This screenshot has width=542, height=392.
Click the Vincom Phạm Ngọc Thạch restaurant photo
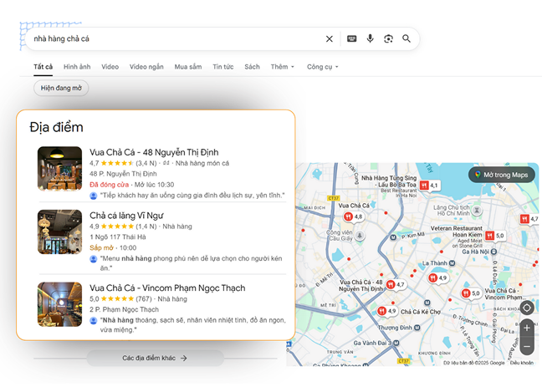pyautogui.click(x=59, y=304)
